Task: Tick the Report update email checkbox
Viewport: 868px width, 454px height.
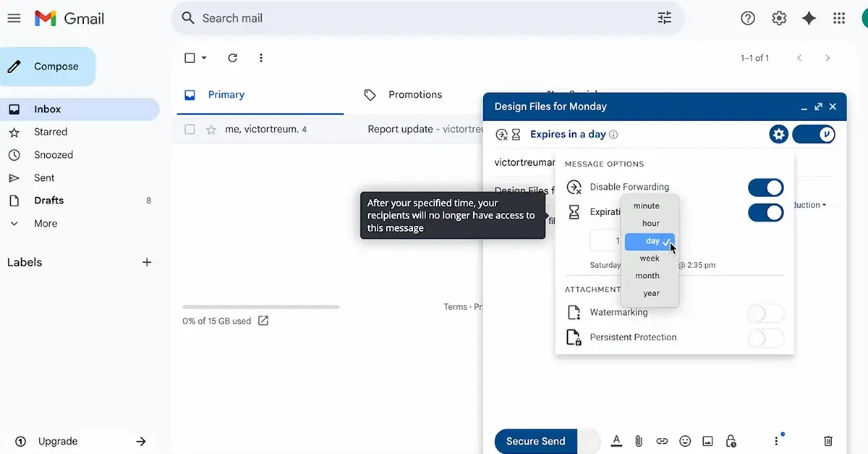Action: (x=190, y=130)
